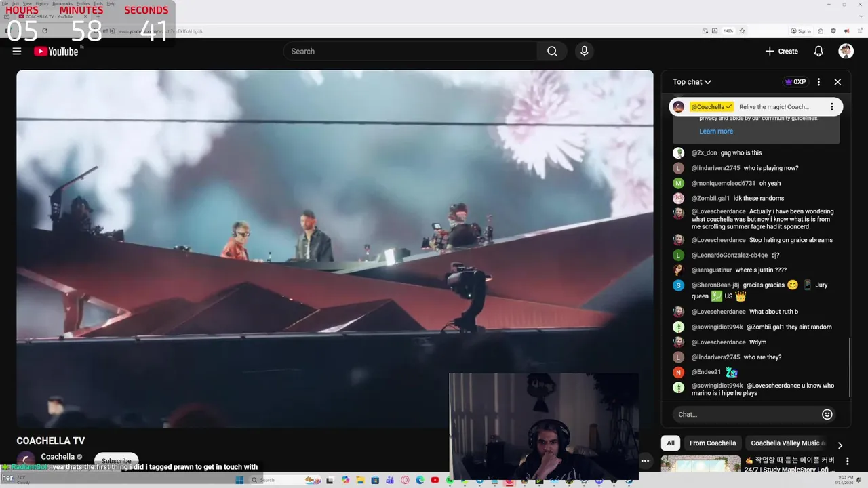Open the Opera icon in the taskbar
Viewport: 868px width, 488px height.
pyautogui.click(x=405, y=480)
